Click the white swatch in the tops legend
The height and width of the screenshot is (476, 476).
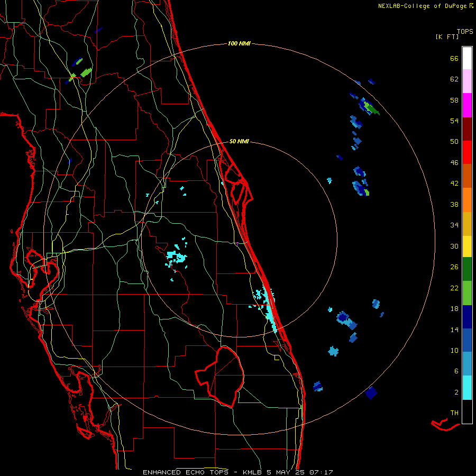(467, 58)
